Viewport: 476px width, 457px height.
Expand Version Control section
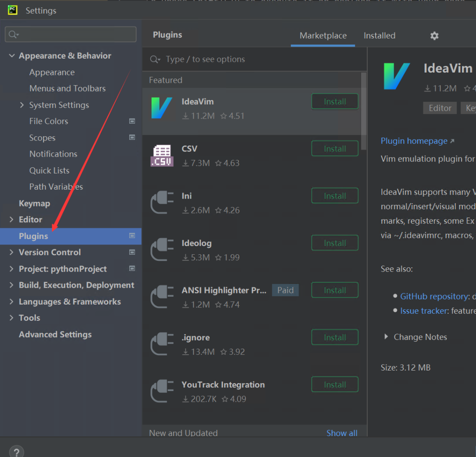pos(12,252)
